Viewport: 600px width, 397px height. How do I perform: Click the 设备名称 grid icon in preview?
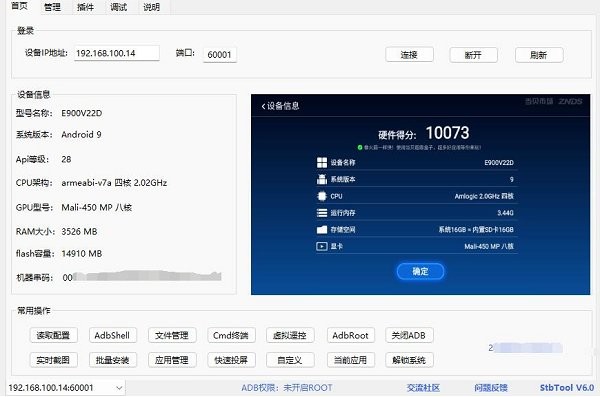322,162
